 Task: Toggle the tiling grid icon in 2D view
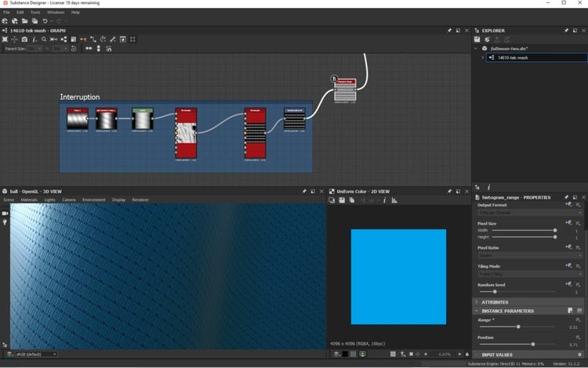pyautogui.click(x=393, y=354)
